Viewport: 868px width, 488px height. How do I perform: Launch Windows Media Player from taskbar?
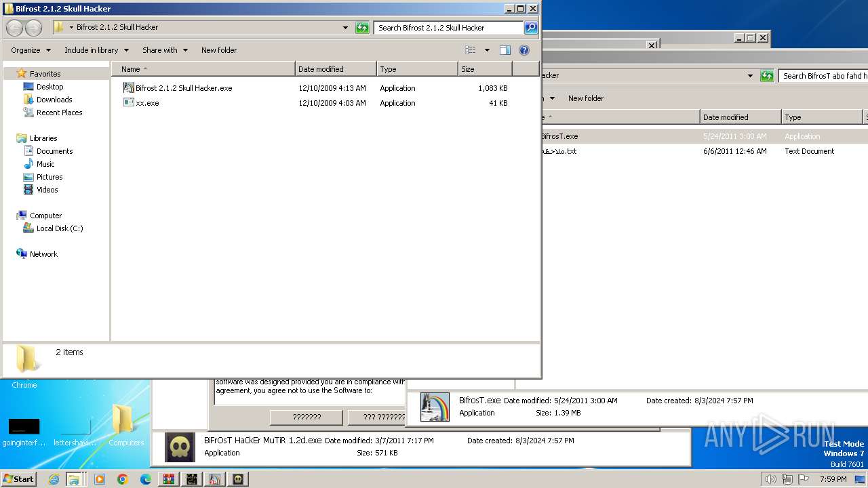(100, 479)
